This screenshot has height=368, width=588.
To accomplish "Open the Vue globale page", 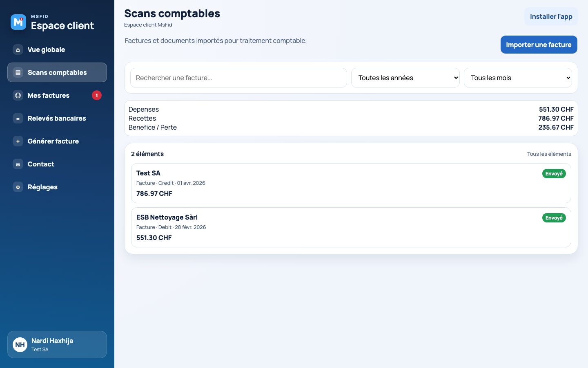I will coord(57,49).
